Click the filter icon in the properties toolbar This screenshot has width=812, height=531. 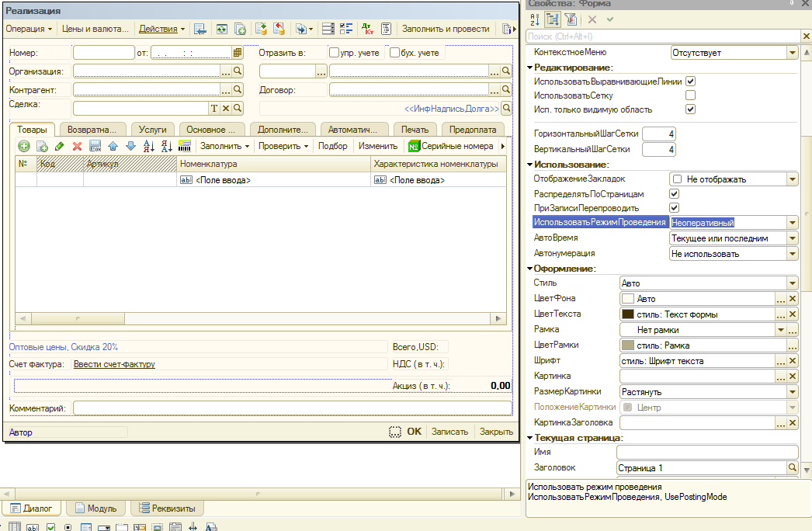(571, 19)
